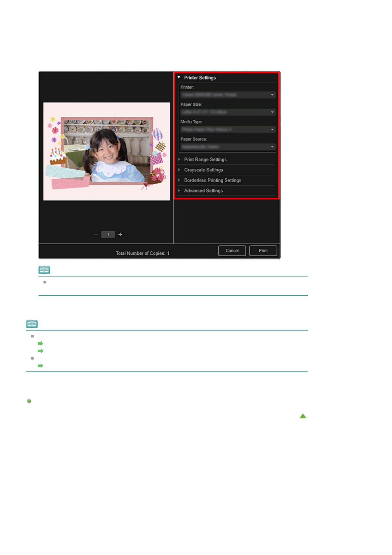Viewport: 392px width, 555px height.
Task: Click the Print button
Action: [263, 251]
